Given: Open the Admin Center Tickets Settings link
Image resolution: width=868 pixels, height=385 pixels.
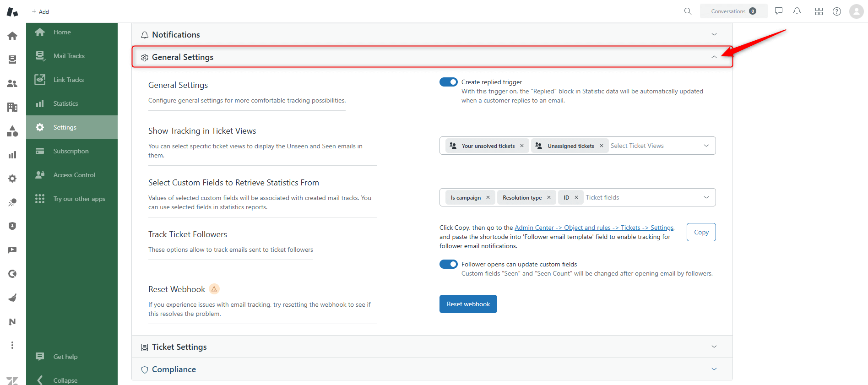Looking at the screenshot, I should pyautogui.click(x=594, y=228).
